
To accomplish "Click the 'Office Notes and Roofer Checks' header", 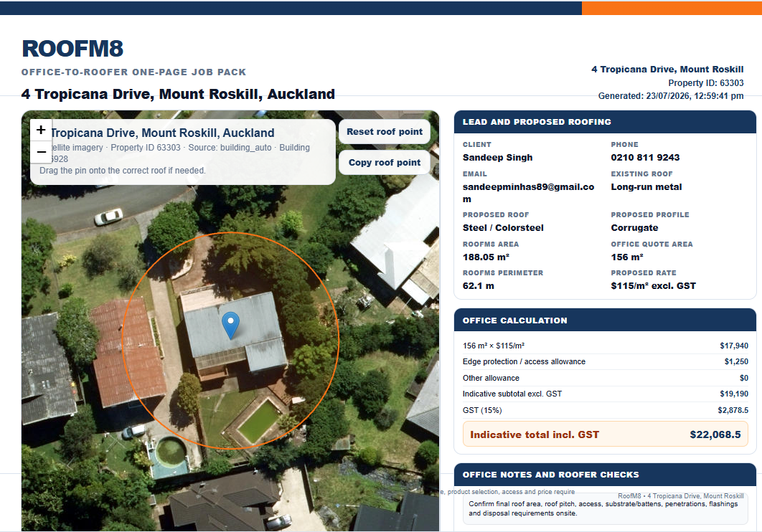I will pos(605,475).
